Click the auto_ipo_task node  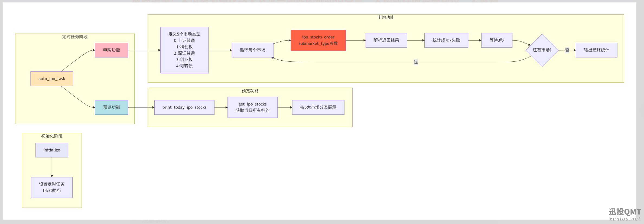tap(52, 79)
